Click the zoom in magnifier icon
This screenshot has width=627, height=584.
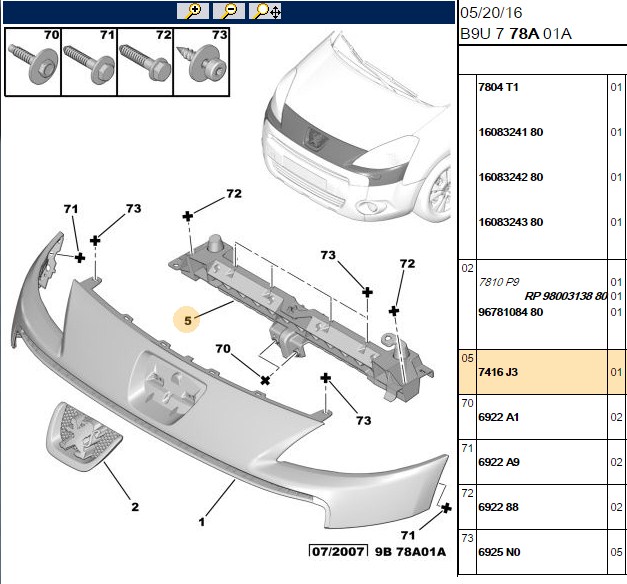coord(193,11)
